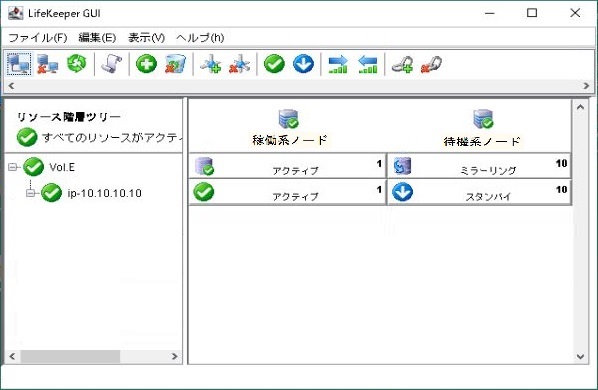Click the 待機系ノード label
This screenshot has width=598, height=390.
(482, 141)
